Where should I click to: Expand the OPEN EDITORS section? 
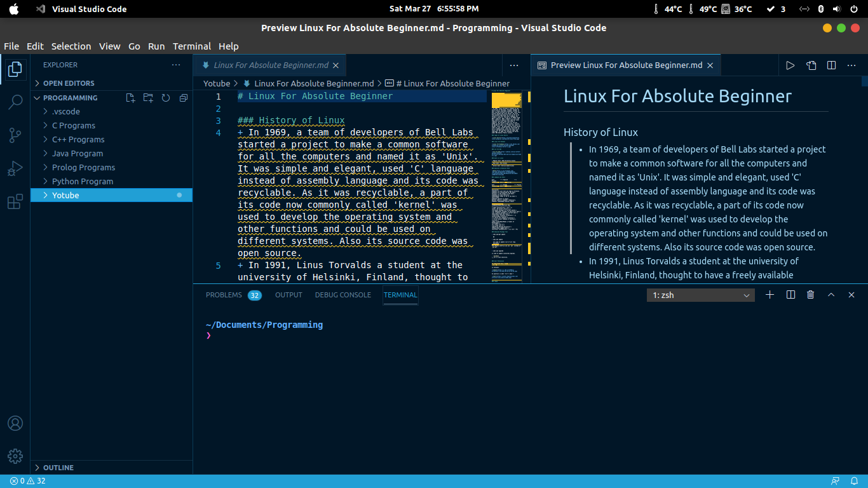(x=111, y=83)
